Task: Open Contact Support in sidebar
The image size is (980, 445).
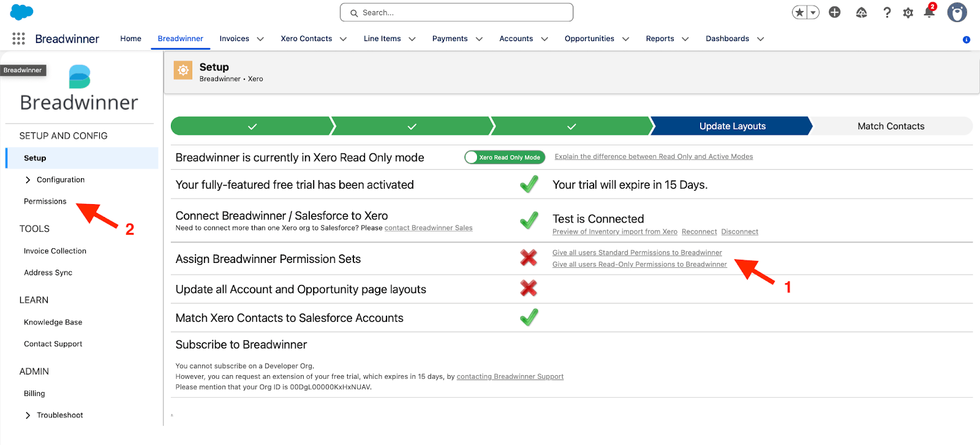Action: tap(53, 344)
